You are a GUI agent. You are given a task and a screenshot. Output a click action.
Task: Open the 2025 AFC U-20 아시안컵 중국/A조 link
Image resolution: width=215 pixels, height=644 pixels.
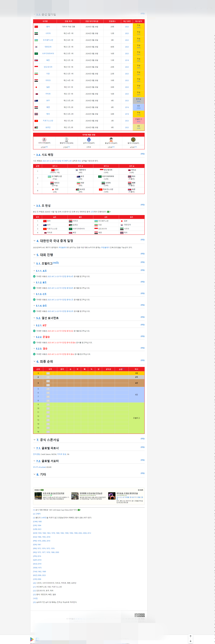[x=60, y=277]
